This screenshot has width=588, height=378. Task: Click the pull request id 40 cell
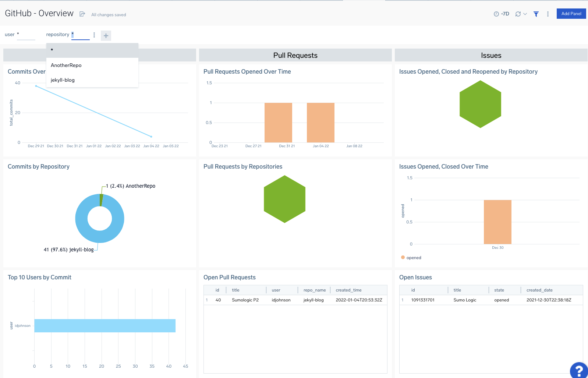click(218, 300)
